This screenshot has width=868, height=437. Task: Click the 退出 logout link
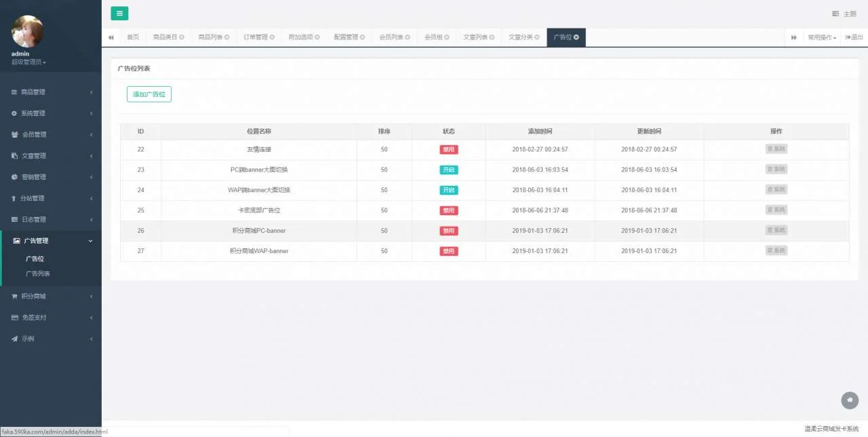pyautogui.click(x=854, y=37)
